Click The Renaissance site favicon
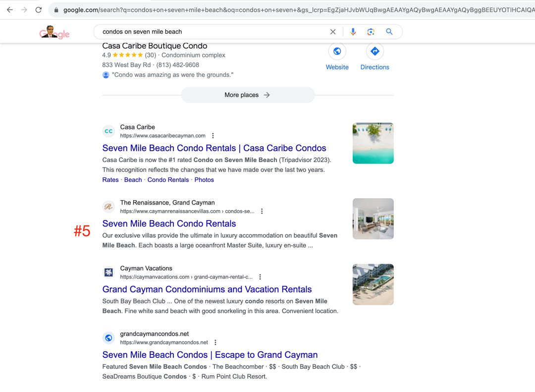This screenshot has width=535, height=392. (108, 207)
